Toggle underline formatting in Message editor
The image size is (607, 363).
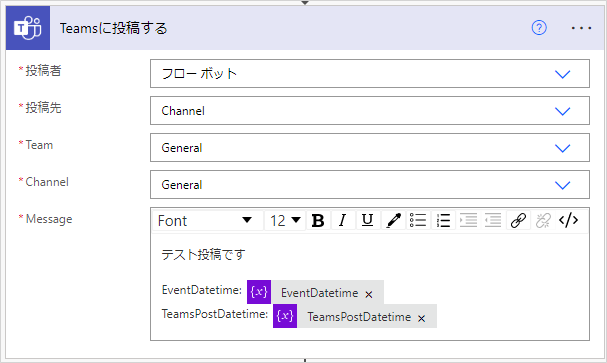(x=367, y=221)
